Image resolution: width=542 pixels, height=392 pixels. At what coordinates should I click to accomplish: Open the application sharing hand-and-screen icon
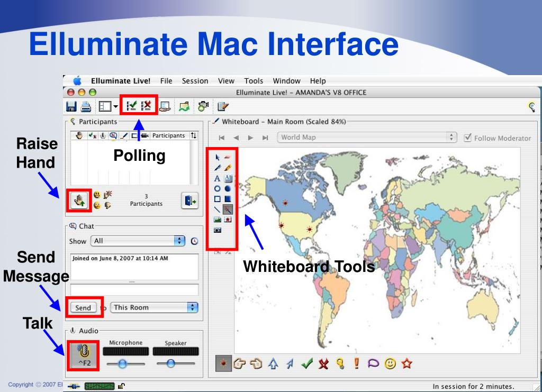[165, 106]
